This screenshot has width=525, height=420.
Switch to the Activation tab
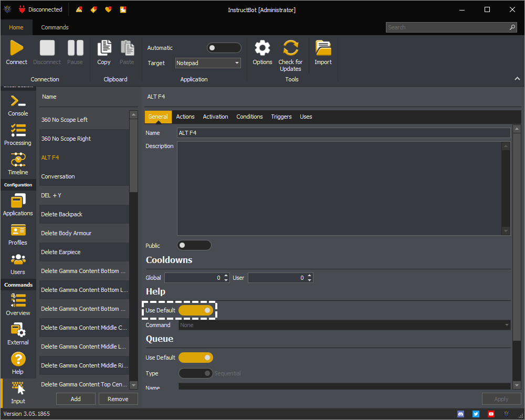[x=215, y=117]
